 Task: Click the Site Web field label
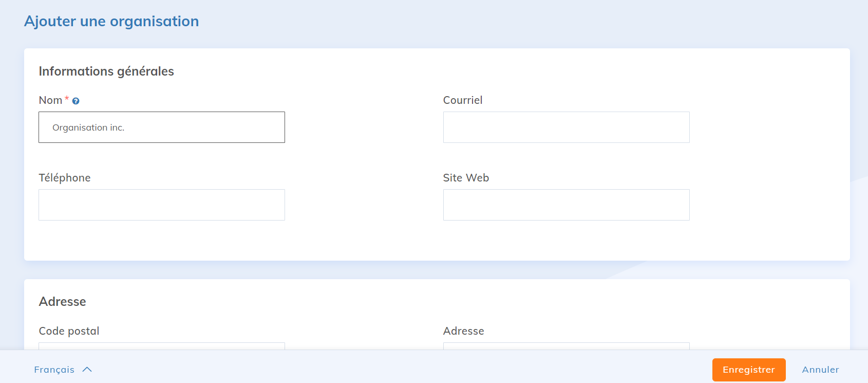[x=466, y=178]
